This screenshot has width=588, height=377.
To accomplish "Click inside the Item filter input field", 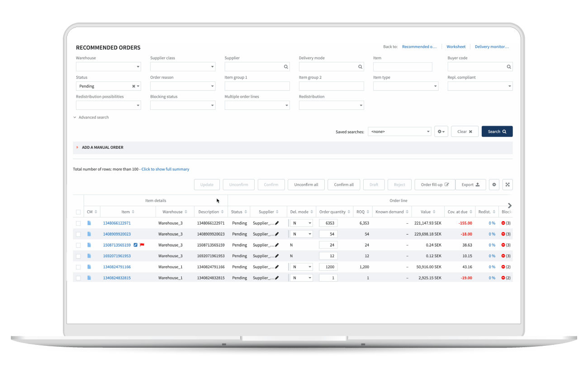I will point(403,66).
